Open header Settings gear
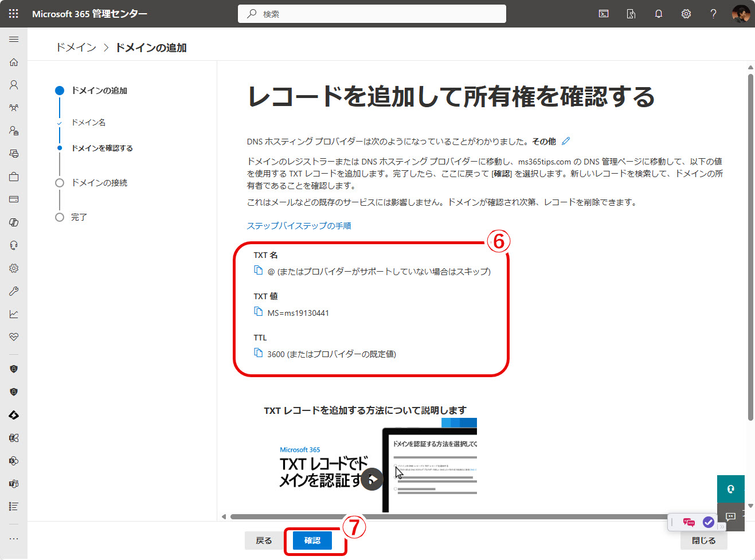This screenshot has width=755, height=560. click(686, 14)
